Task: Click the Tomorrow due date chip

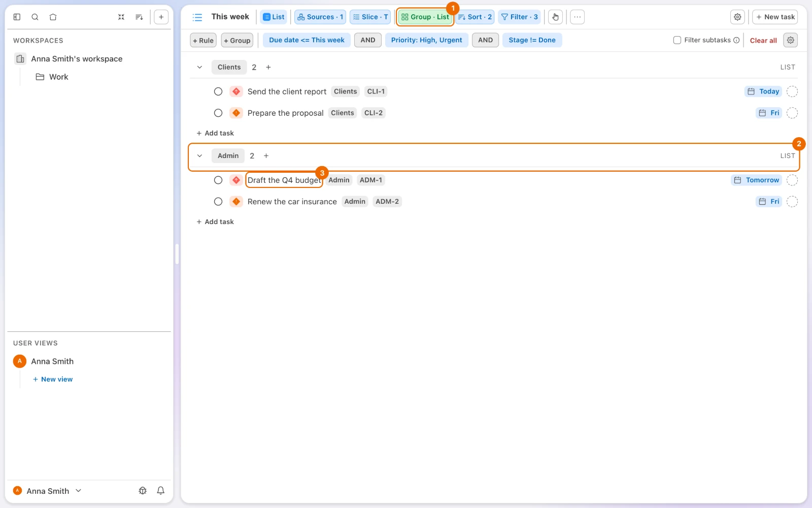Action: [757, 180]
